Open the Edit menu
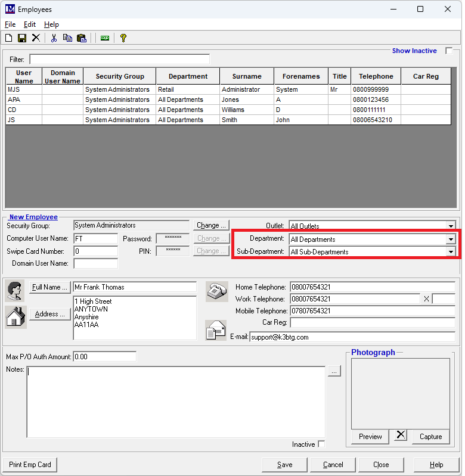465x476 pixels. (30, 24)
